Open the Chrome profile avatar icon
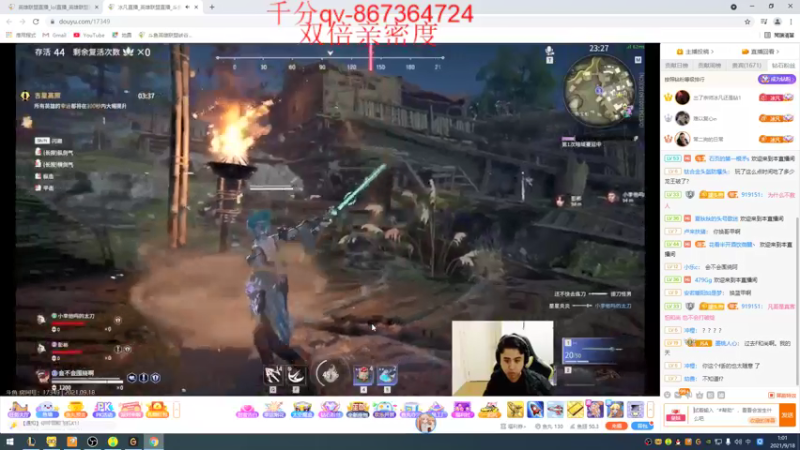800x450 pixels. pos(778,21)
